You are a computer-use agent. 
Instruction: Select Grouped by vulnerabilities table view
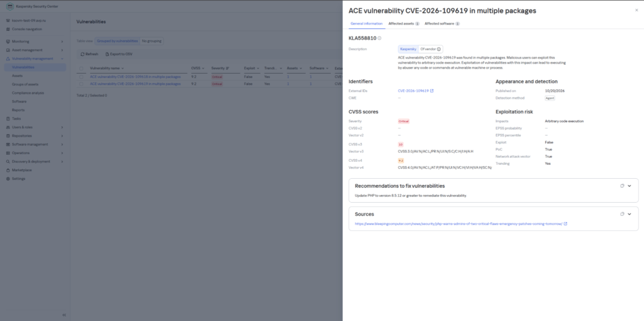pyautogui.click(x=117, y=41)
